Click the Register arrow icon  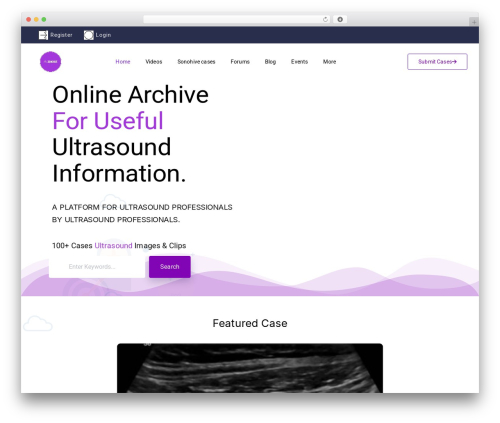[43, 35]
